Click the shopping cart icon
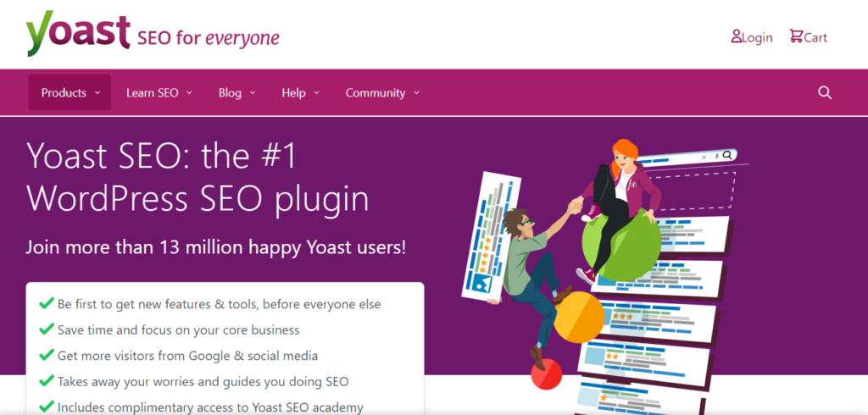The width and height of the screenshot is (868, 415). tap(796, 36)
